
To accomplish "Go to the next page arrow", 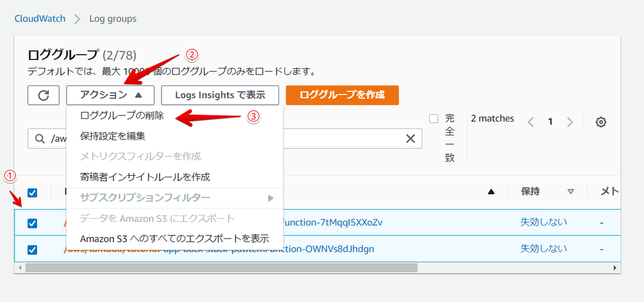I will [570, 122].
